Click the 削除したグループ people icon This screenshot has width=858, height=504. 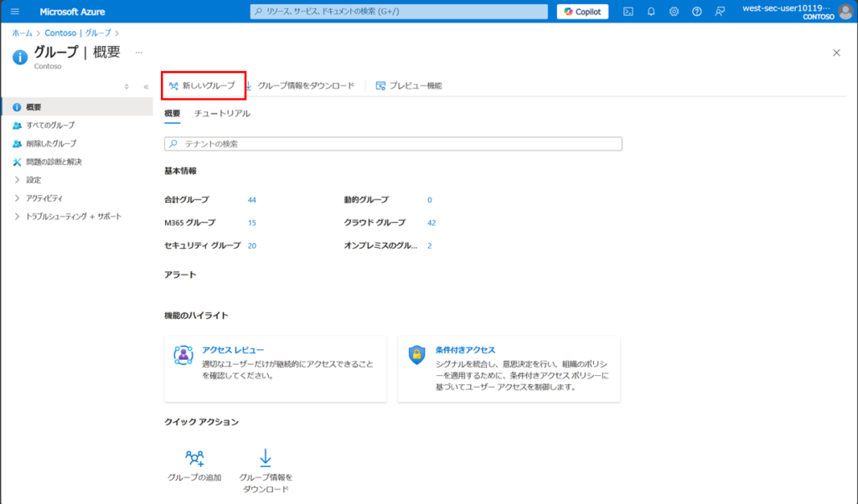point(17,143)
